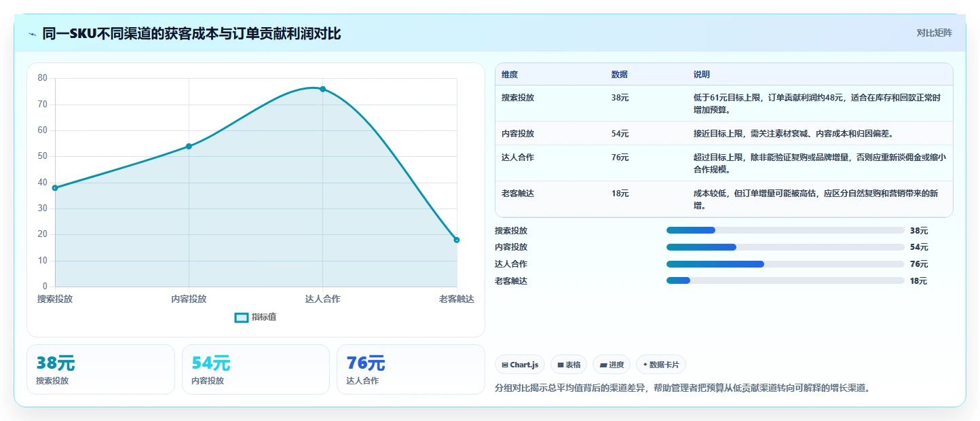Click the 达人合作 cell in table

coord(518,158)
